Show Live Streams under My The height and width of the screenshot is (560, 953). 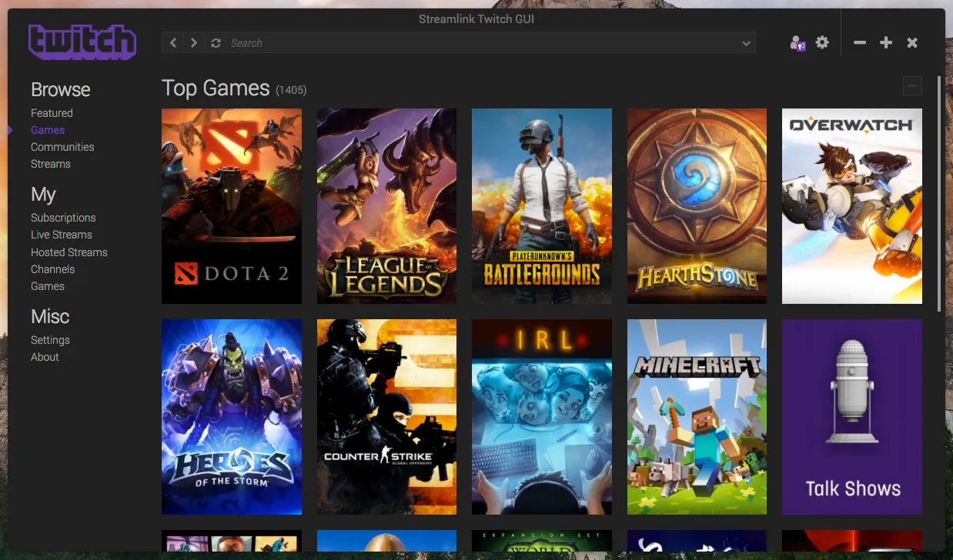coord(62,235)
